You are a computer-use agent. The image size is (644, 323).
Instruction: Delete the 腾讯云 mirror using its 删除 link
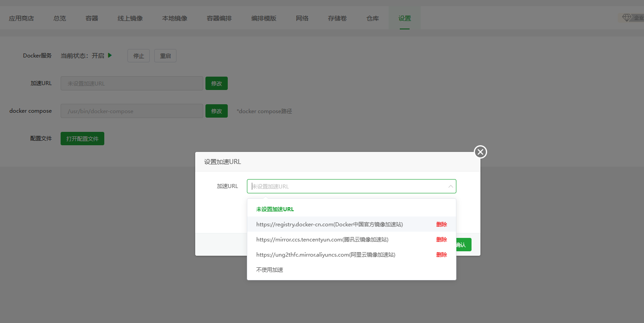tap(441, 239)
